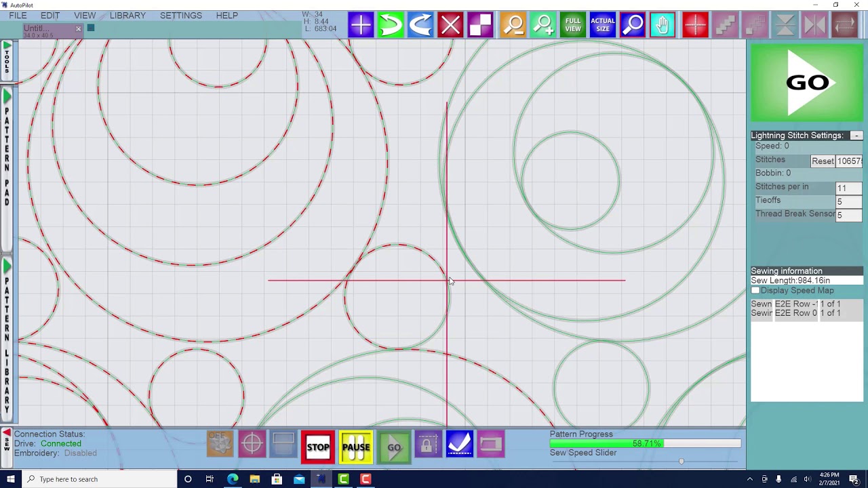Click Drive Connected status text
The image size is (868, 488).
point(47,443)
